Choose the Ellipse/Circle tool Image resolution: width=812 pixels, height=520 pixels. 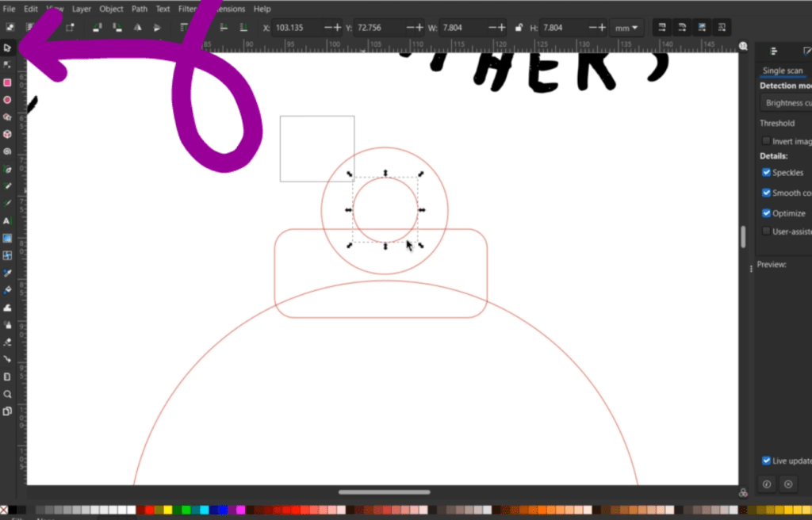tap(7, 100)
